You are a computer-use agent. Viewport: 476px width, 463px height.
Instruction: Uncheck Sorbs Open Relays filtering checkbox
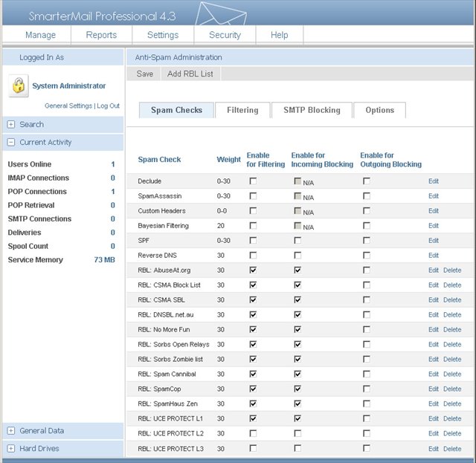pos(253,344)
